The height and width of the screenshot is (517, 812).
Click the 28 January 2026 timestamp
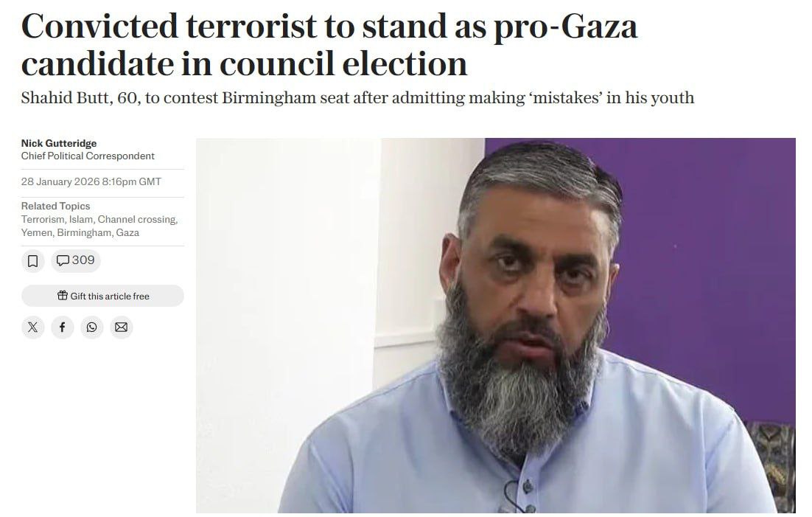(91, 181)
